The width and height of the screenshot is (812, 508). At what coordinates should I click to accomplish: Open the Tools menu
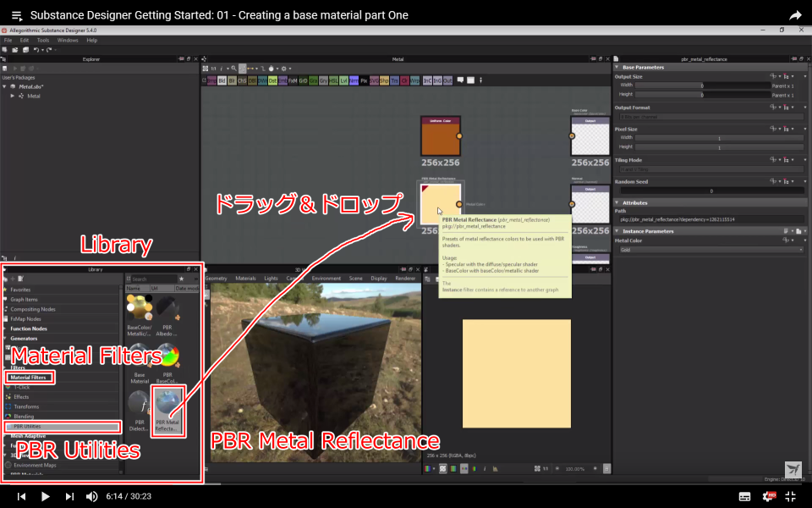click(43, 40)
